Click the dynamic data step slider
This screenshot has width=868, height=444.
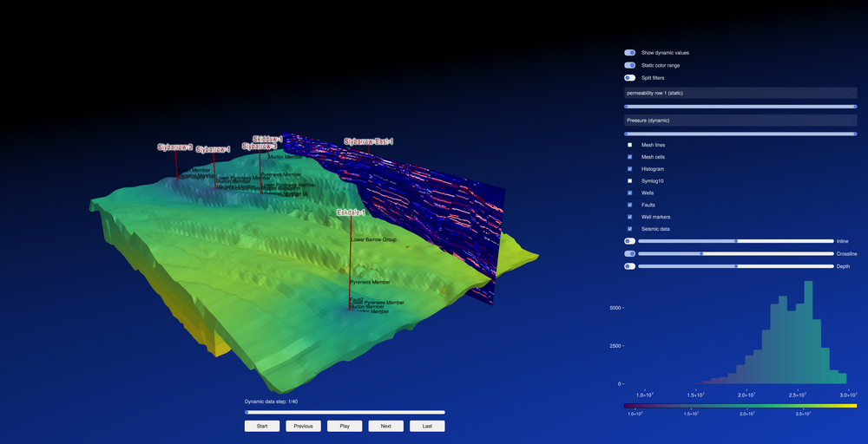(x=345, y=412)
